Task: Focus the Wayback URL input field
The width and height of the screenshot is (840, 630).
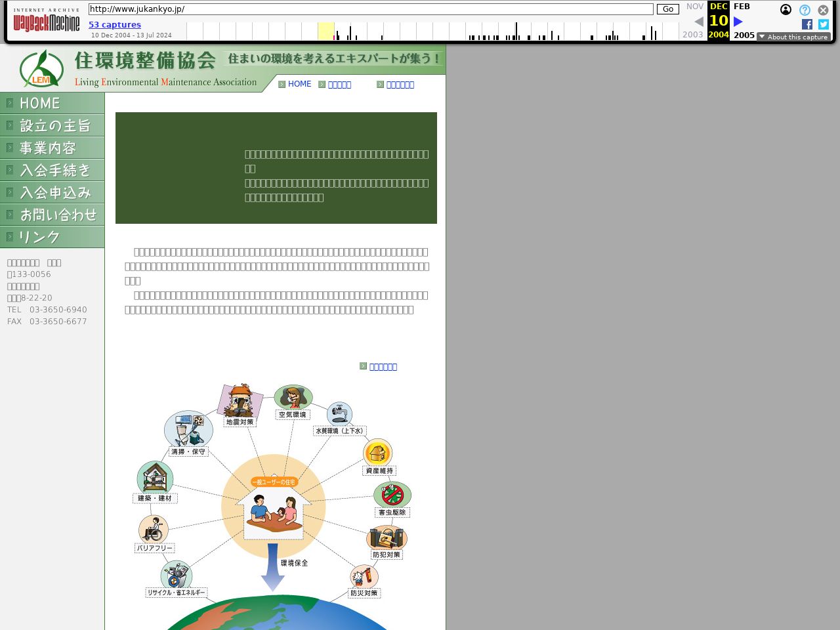Action: tap(371, 9)
